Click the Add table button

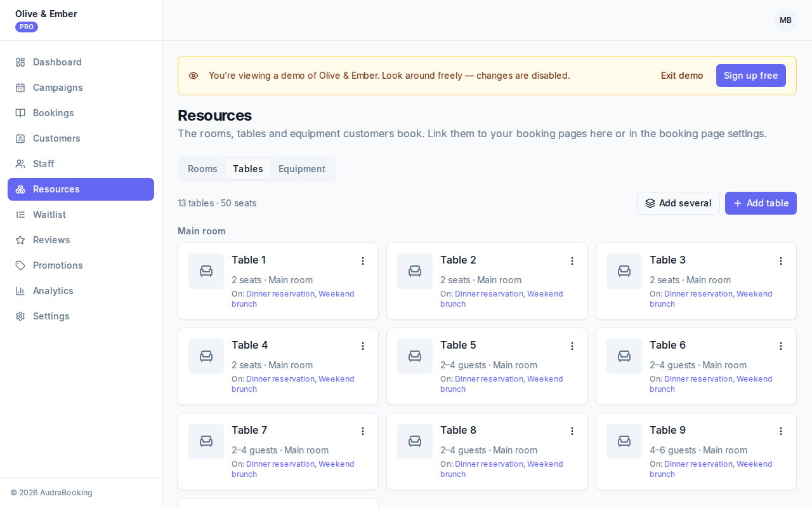761,203
